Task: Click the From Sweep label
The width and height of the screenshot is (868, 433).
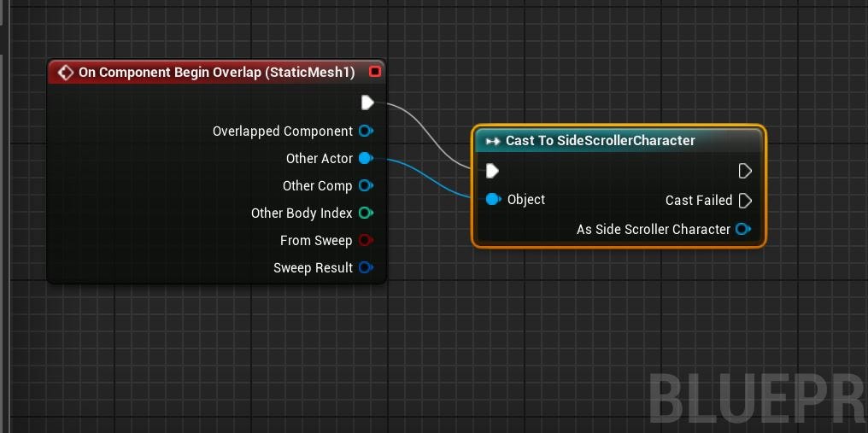Action: [x=316, y=240]
